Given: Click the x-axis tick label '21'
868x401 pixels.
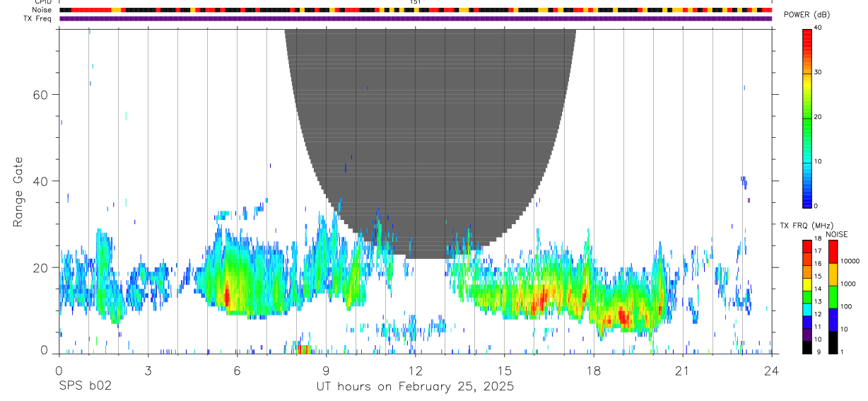Looking at the screenshot, I should (x=682, y=371).
